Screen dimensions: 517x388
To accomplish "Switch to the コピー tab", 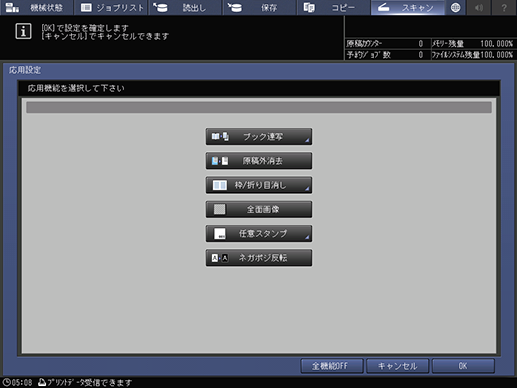I will pos(334,7).
